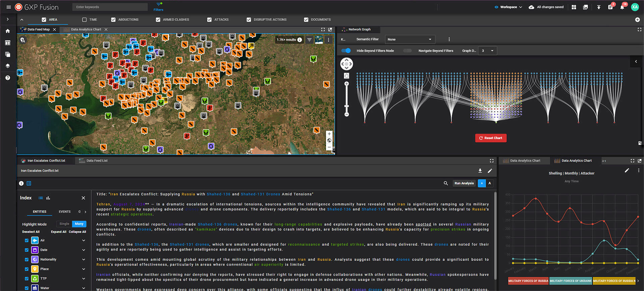This screenshot has width=644, height=291.
Task: Open the Layers icon in left sidebar
Action: (x=8, y=66)
